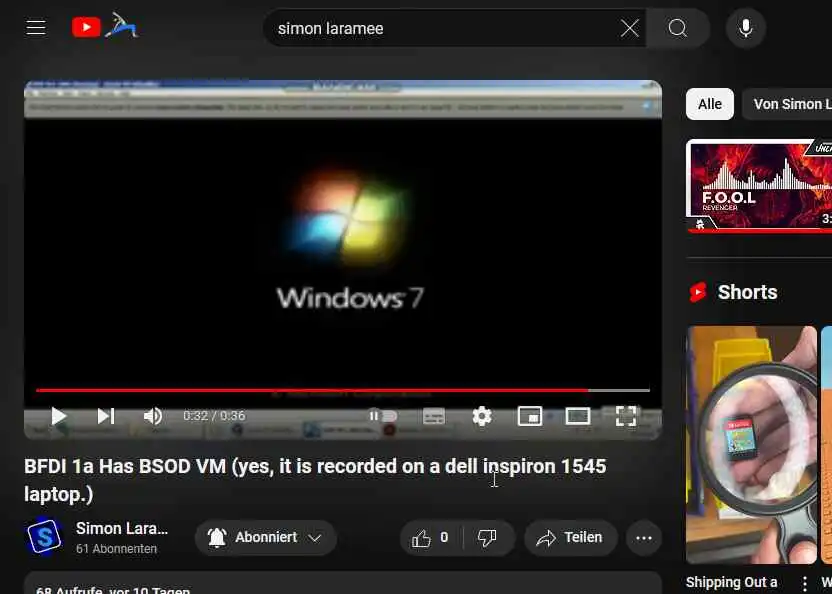The height and width of the screenshot is (594, 832).
Task: Start voice search with the microphone
Action: click(746, 28)
